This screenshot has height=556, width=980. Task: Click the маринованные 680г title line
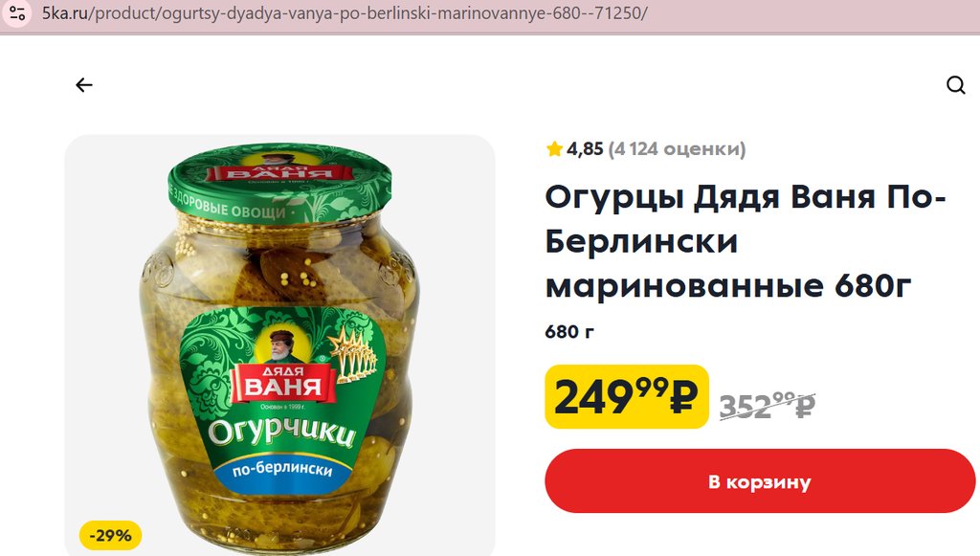(x=728, y=285)
